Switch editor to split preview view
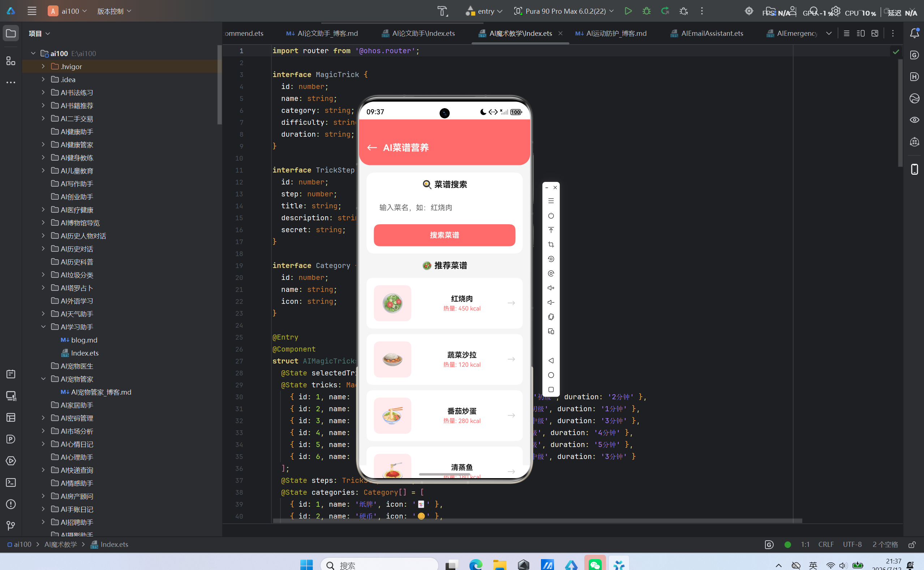Viewport: 924px width, 570px height. coord(860,33)
